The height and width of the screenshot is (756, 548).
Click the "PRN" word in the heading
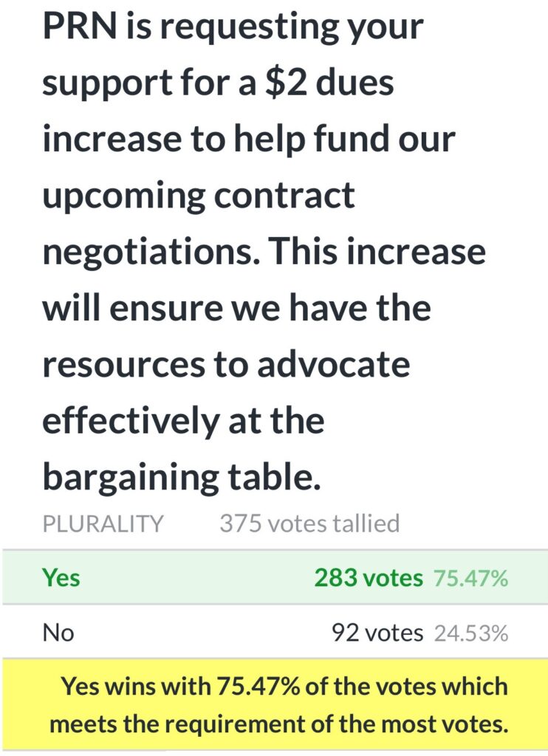click(73, 27)
